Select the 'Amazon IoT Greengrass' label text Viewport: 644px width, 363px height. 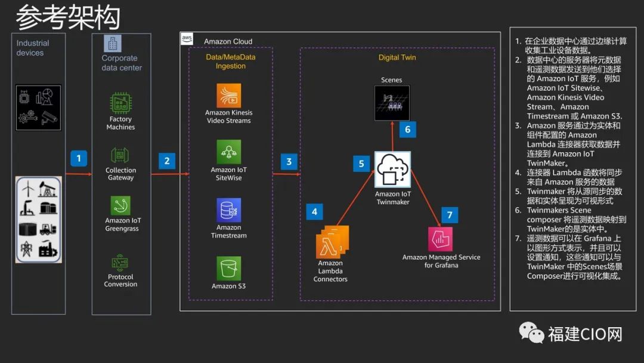click(123, 224)
